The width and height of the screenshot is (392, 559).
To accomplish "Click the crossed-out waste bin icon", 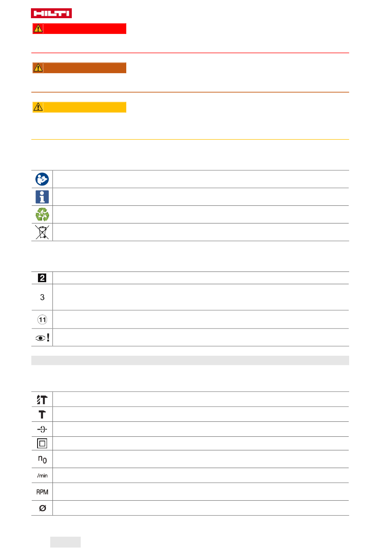I will [x=42, y=232].
